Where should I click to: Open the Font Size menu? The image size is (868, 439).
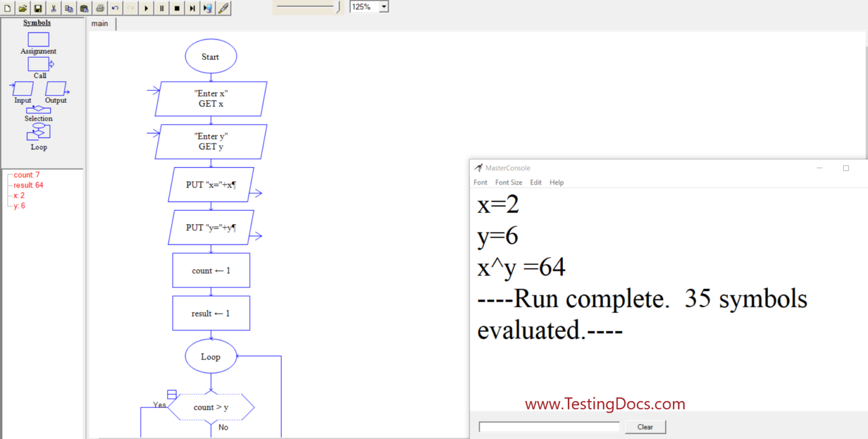[x=509, y=182]
